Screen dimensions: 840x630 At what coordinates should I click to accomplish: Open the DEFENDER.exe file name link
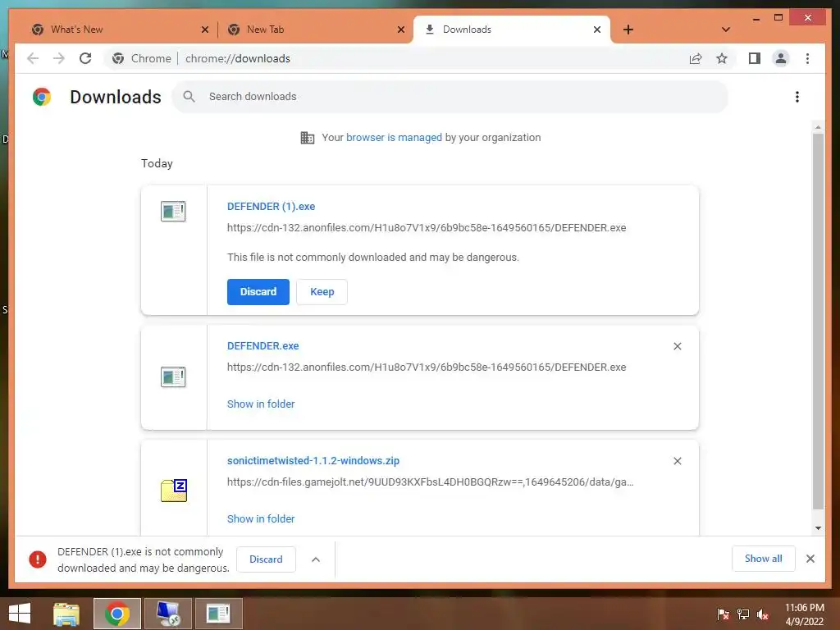(x=263, y=346)
